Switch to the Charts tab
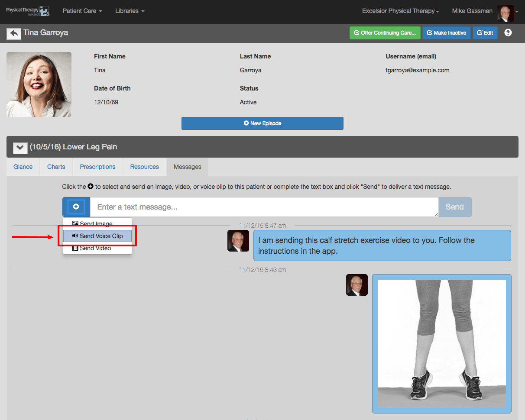 pyautogui.click(x=56, y=167)
